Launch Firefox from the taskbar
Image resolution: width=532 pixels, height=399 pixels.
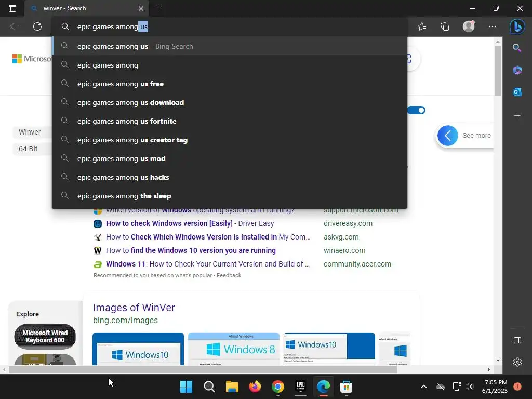coord(255,387)
